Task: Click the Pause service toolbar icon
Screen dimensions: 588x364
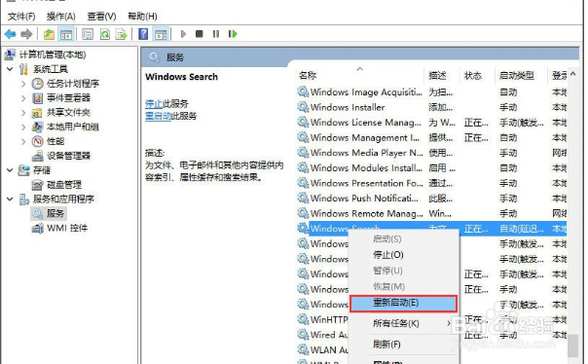Action: click(215, 34)
